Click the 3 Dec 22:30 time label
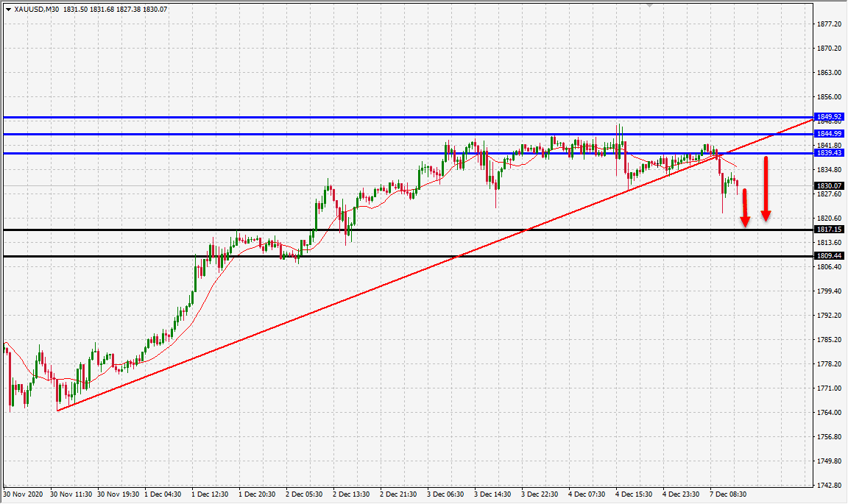This screenshot has width=848, height=504. pos(540,494)
